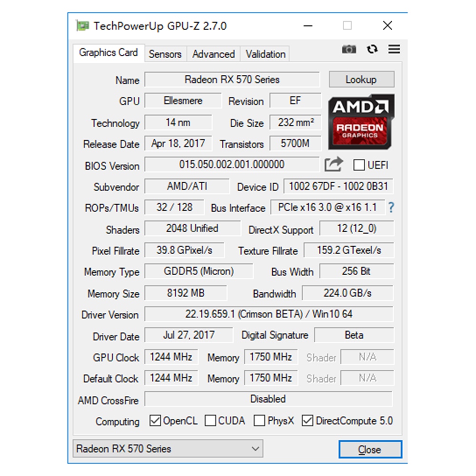Click the Driver Version label
This screenshot has width=476, height=476.
click(110, 315)
